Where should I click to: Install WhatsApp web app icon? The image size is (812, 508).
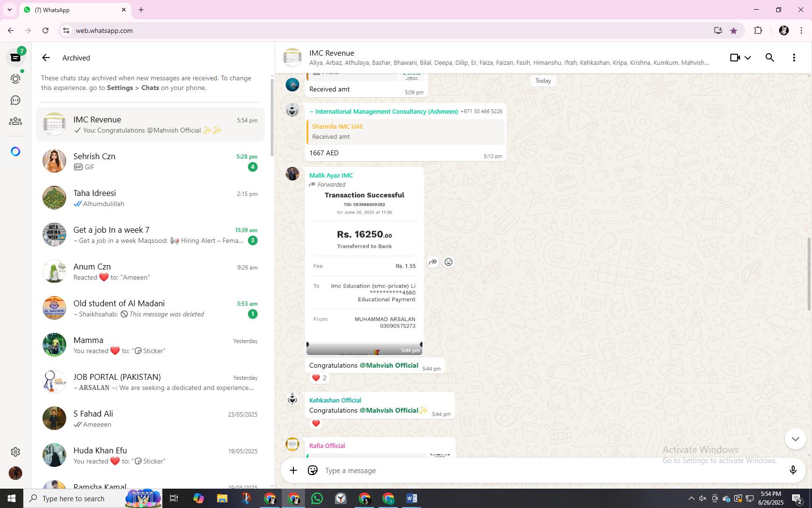pos(718,30)
